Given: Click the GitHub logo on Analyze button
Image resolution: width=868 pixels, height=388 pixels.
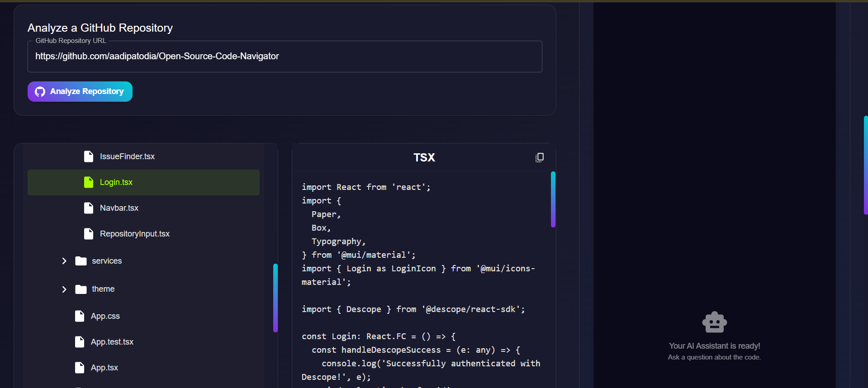Looking at the screenshot, I should tap(40, 92).
